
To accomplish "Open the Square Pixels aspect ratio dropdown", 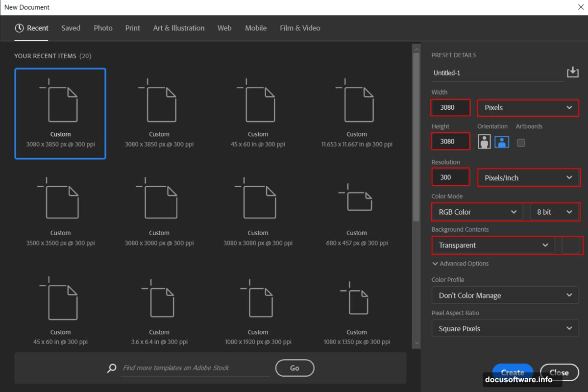I will pyautogui.click(x=505, y=328).
